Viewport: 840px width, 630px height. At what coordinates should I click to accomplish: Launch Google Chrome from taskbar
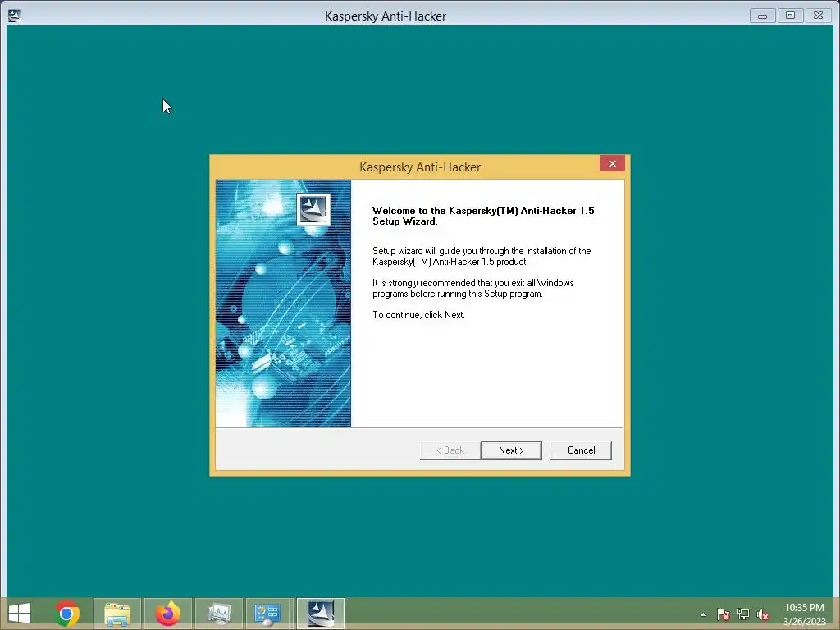tap(67, 614)
